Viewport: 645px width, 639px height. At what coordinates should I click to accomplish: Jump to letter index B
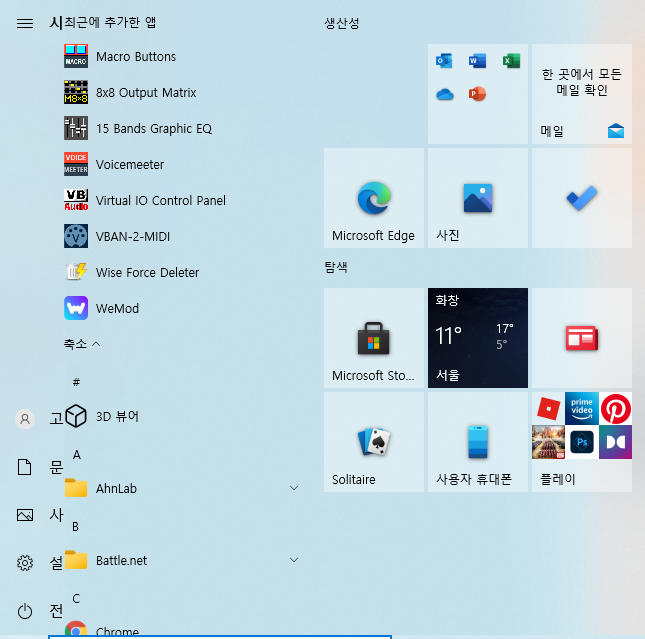point(75,527)
